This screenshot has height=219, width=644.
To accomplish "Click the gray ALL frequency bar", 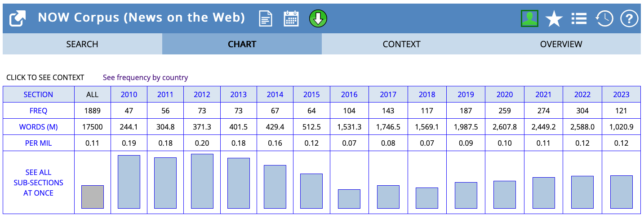I will pyautogui.click(x=93, y=197).
